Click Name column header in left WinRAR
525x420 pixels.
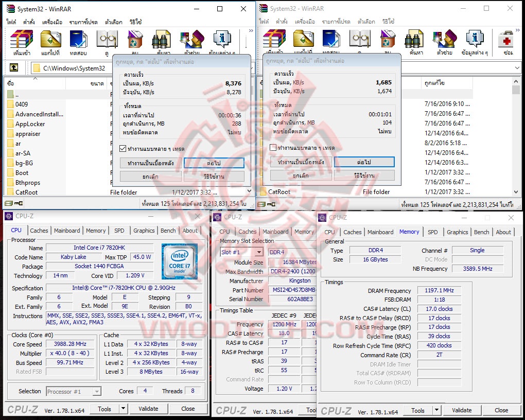tap(35, 83)
